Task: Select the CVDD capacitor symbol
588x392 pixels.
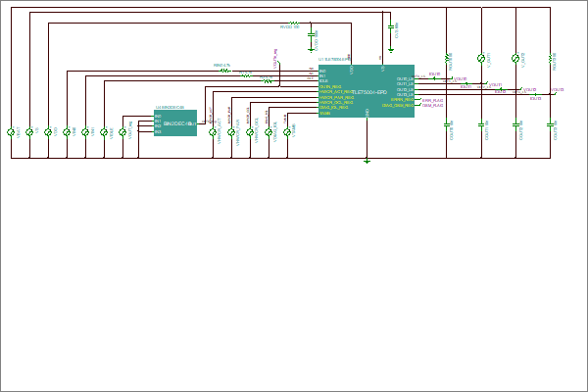Action: tap(311, 34)
